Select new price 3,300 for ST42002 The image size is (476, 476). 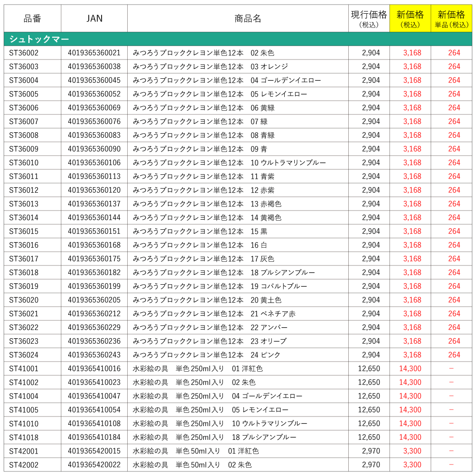click(x=412, y=465)
